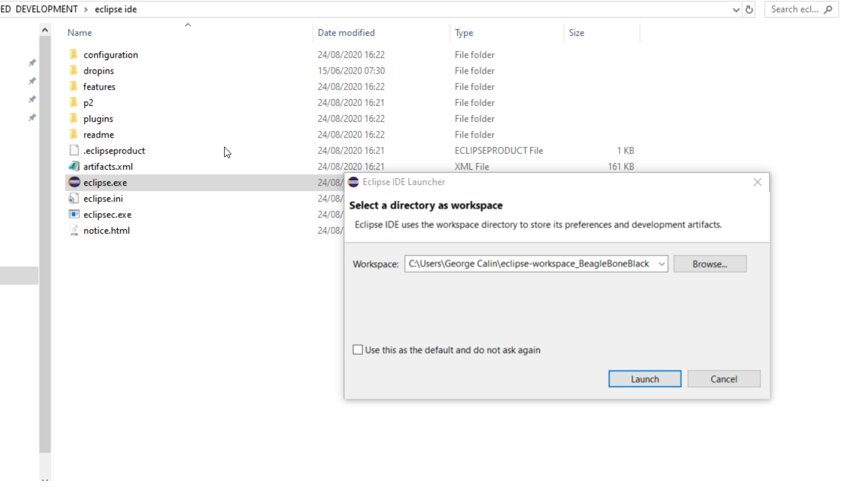This screenshot has width=842, height=504.
Task: Click the navigation pane vertical scrollbar
Action: 45,243
